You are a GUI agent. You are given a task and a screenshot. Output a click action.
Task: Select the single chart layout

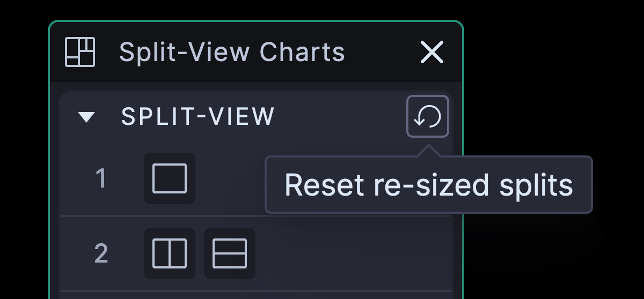pyautogui.click(x=170, y=178)
